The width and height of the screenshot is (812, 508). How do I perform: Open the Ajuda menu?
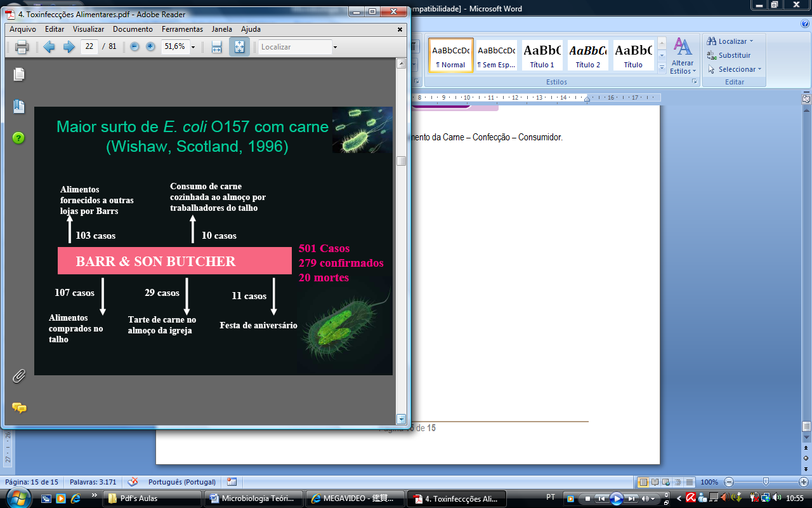[251, 29]
